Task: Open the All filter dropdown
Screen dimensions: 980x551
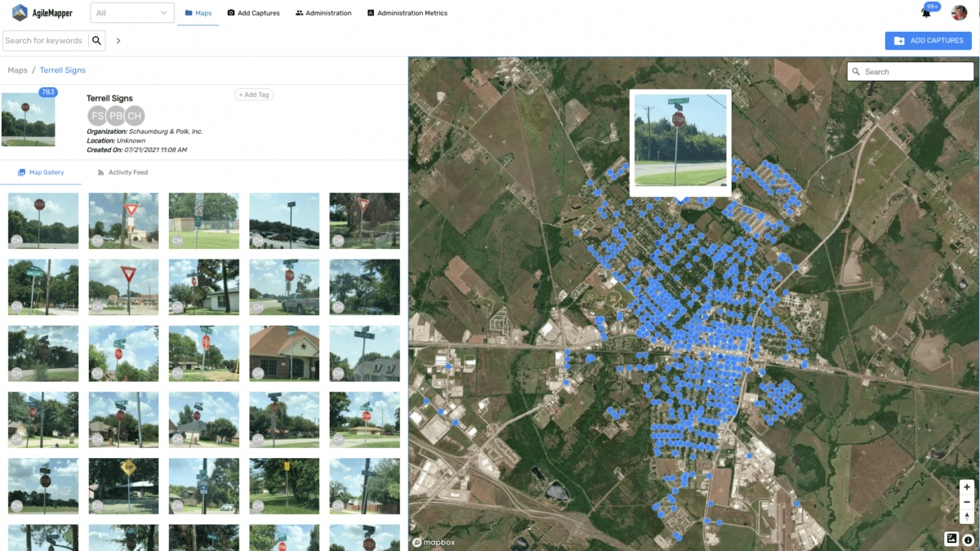Action: 131,13
